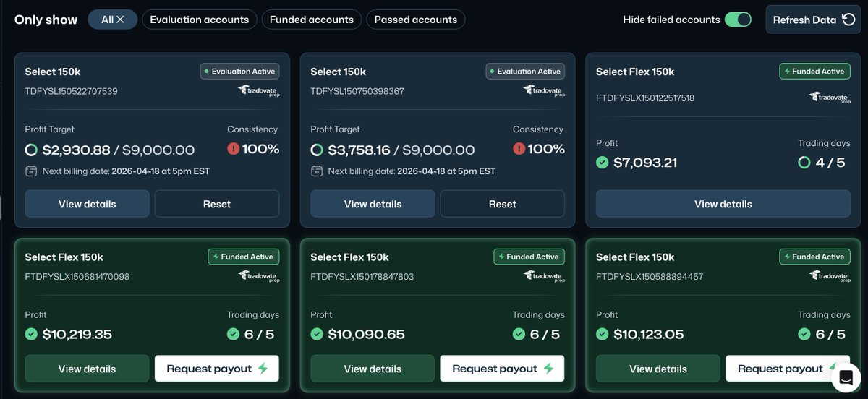Click account ID text TDFYSL150750398367

[x=357, y=91]
